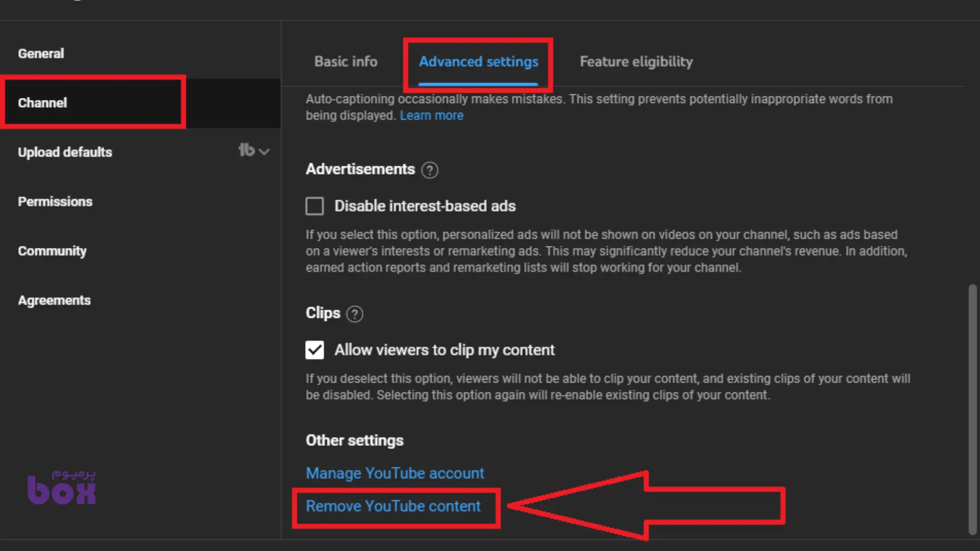980x551 pixels.
Task: Switch to the Basic info tab
Action: tap(346, 62)
